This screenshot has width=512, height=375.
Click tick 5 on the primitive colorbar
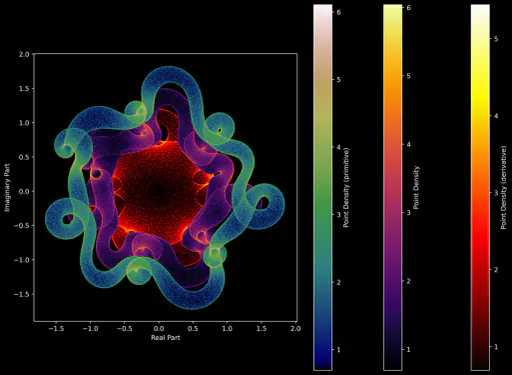(x=339, y=80)
